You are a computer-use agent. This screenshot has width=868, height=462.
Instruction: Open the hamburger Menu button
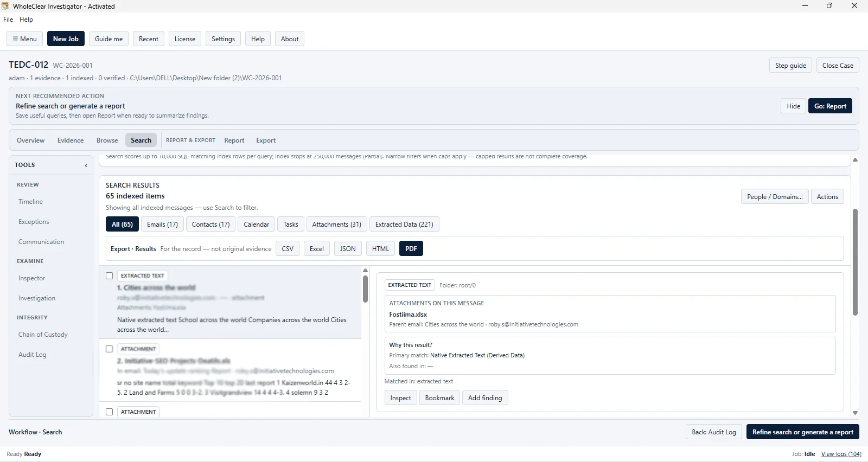(24, 39)
